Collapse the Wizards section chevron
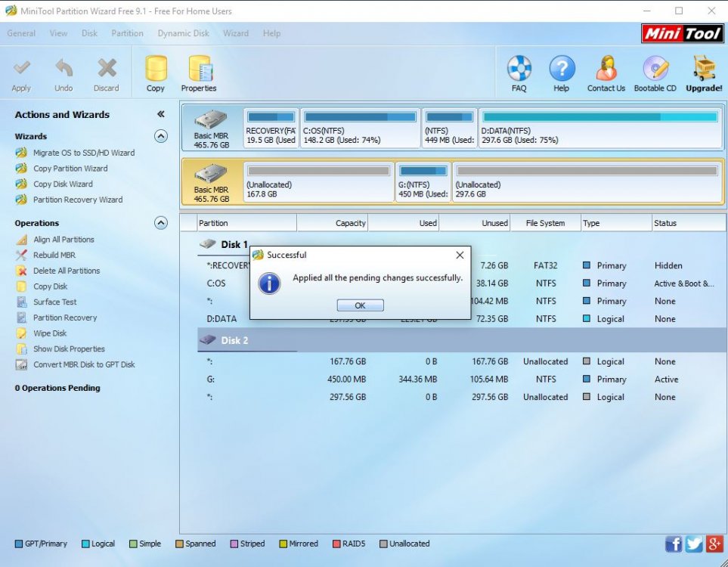This screenshot has width=728, height=567. tap(160, 136)
